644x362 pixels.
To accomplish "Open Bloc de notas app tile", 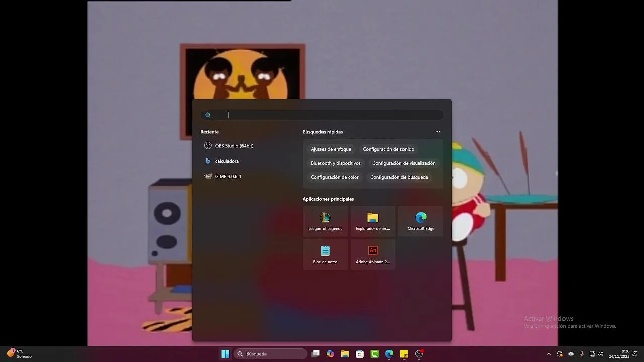I will point(325,254).
